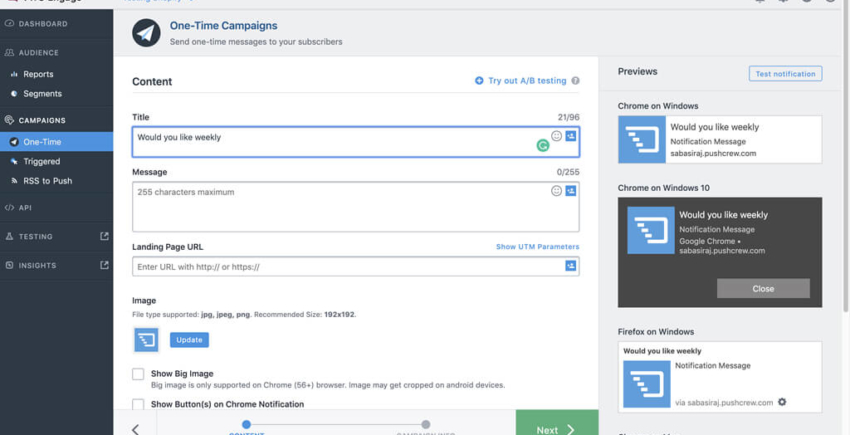Open the Dashboard section
Screen dimensions: 850x435
pyautogui.click(x=43, y=24)
